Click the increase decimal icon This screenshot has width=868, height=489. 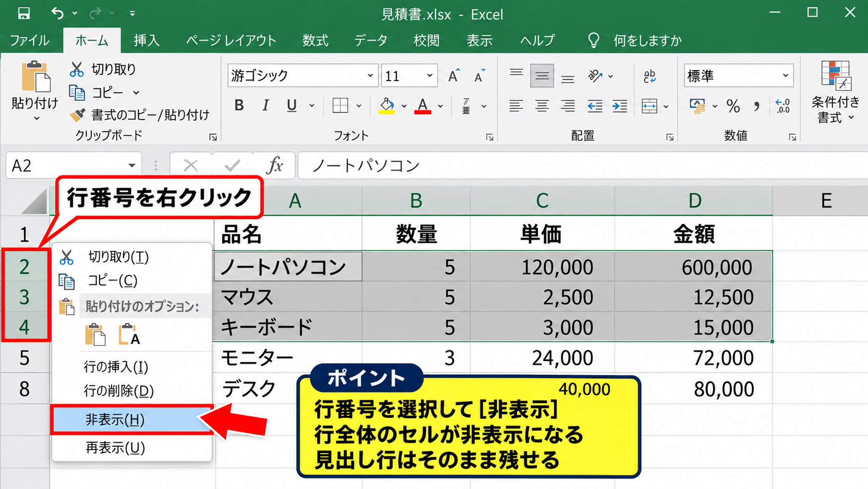tap(782, 106)
